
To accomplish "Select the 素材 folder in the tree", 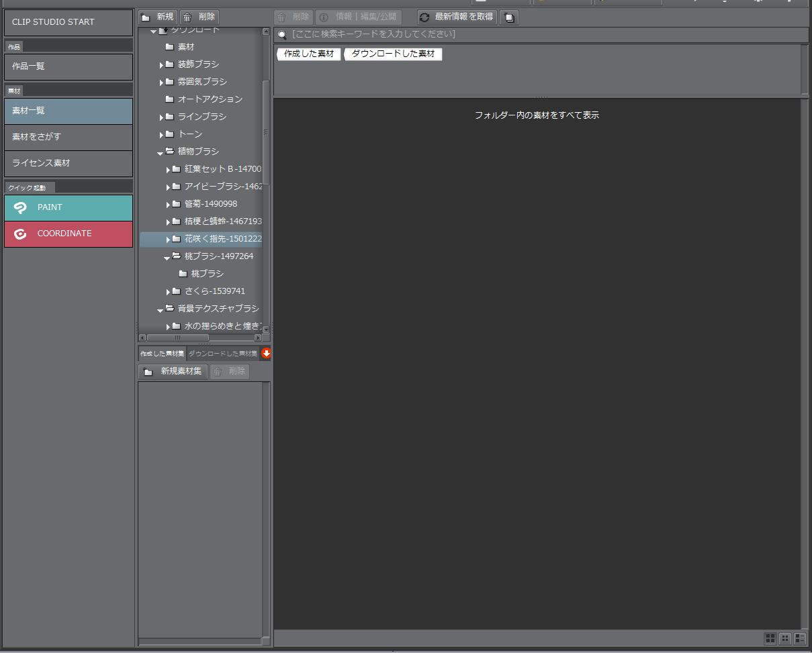I will [x=179, y=47].
